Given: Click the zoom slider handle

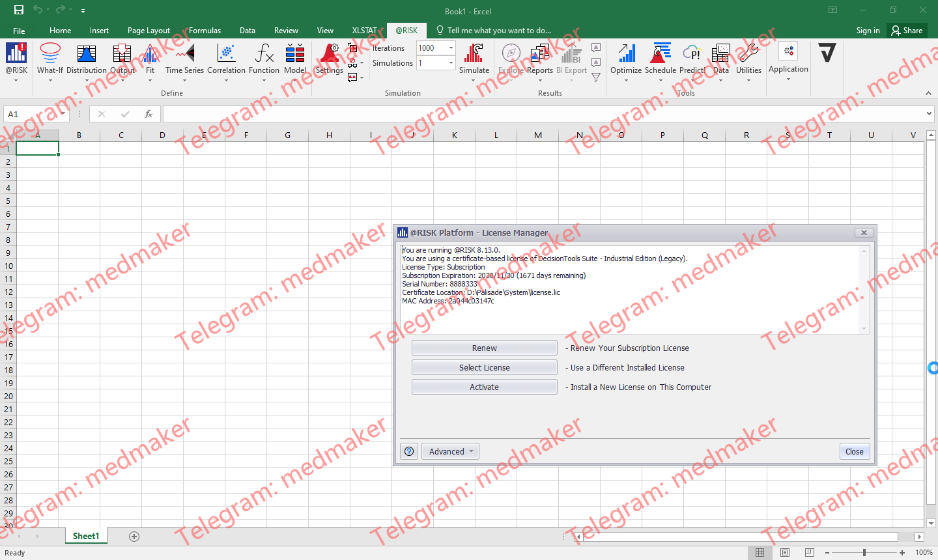Looking at the screenshot, I should point(864,552).
